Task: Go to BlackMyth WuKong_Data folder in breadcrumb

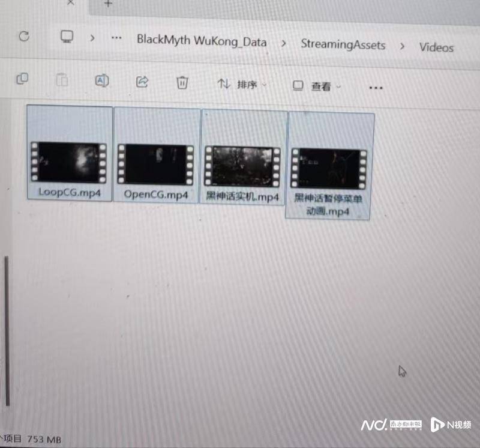Action: (x=202, y=40)
